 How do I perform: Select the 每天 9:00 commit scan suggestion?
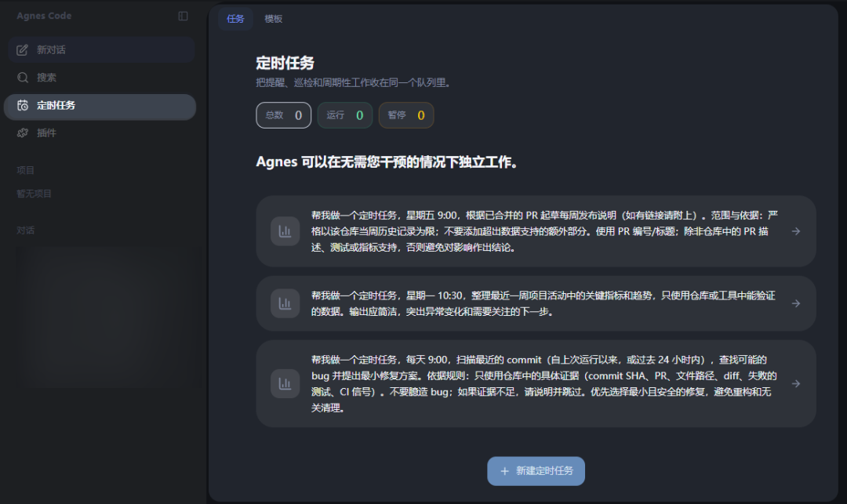click(536, 383)
